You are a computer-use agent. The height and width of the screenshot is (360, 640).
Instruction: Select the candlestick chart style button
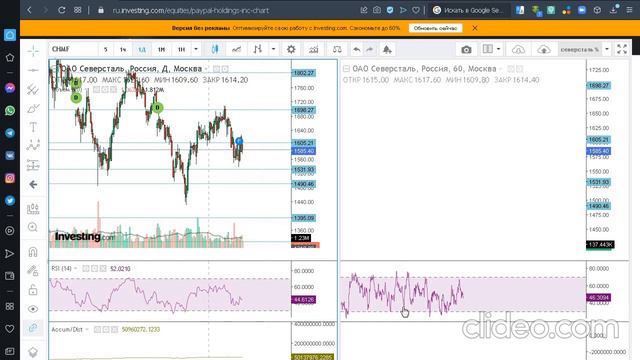click(215, 49)
